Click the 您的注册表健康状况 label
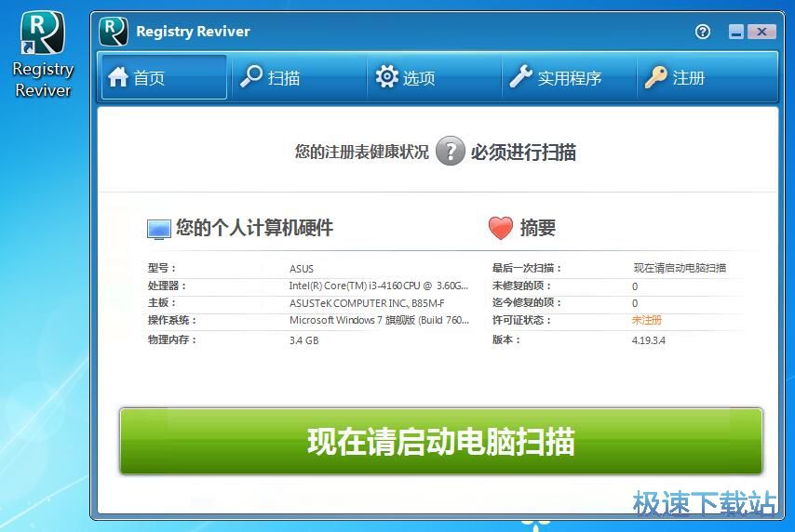Screen dimensions: 795x532 361,152
